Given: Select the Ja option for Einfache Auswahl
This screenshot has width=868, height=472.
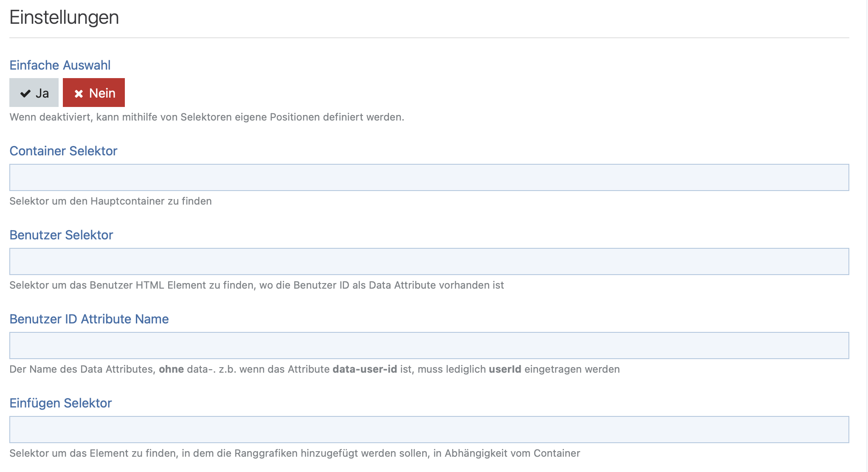Looking at the screenshot, I should point(34,93).
